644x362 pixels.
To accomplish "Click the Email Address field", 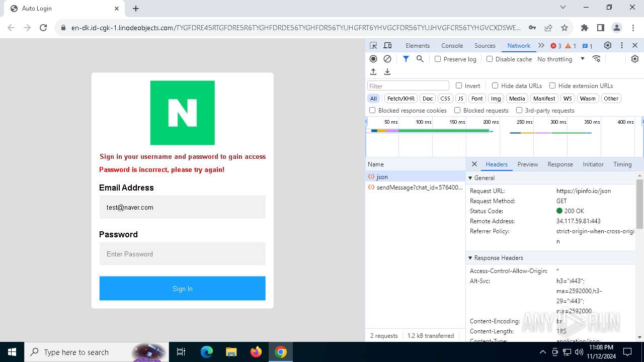I will pos(182,207).
